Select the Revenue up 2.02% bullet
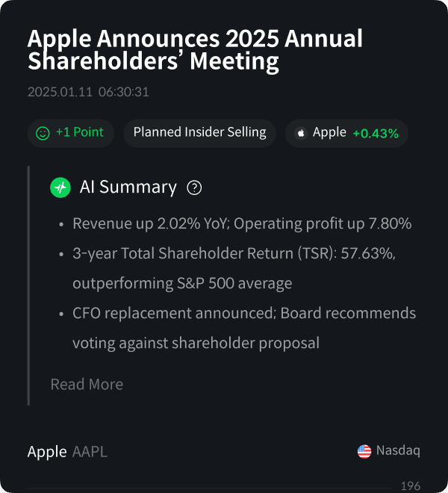The height and width of the screenshot is (493, 448). 241,223
